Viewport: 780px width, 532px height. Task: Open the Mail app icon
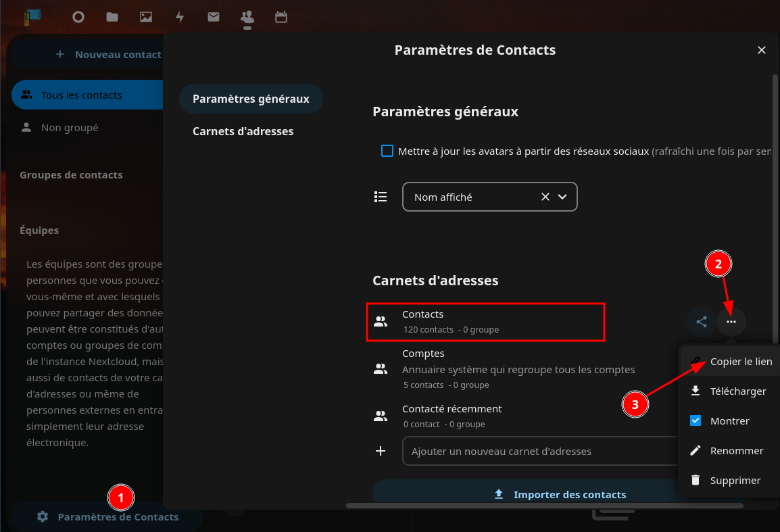214,17
